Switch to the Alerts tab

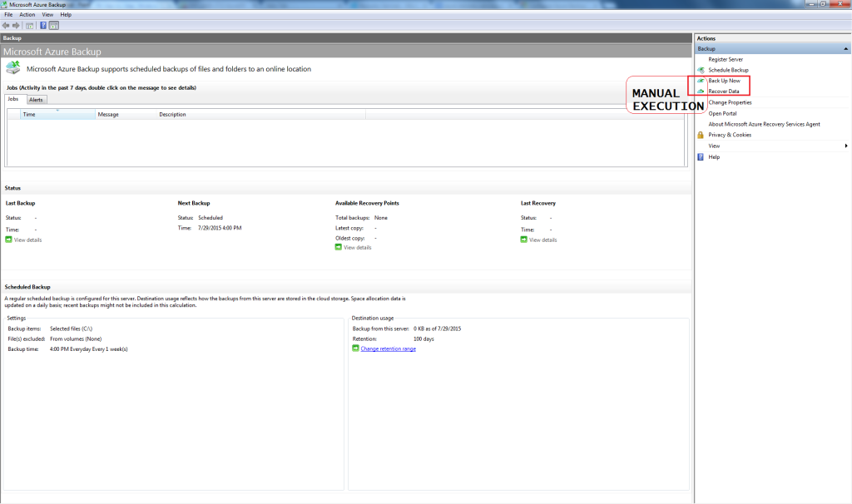[36, 100]
